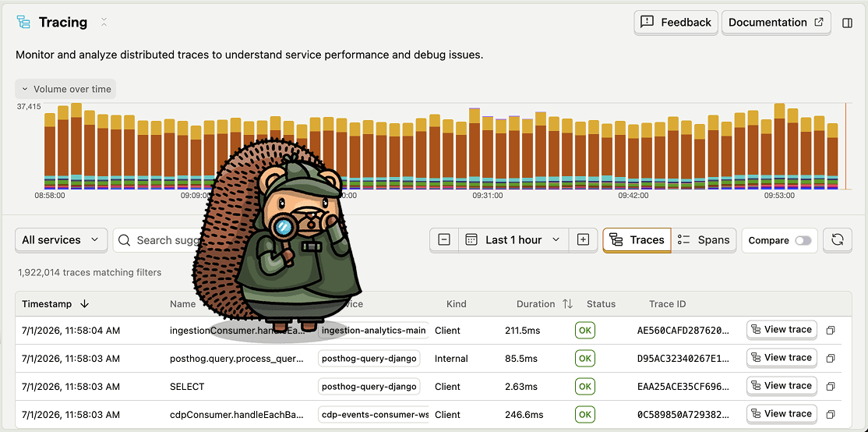Click OK status in the 2.63ms row

coord(584,387)
